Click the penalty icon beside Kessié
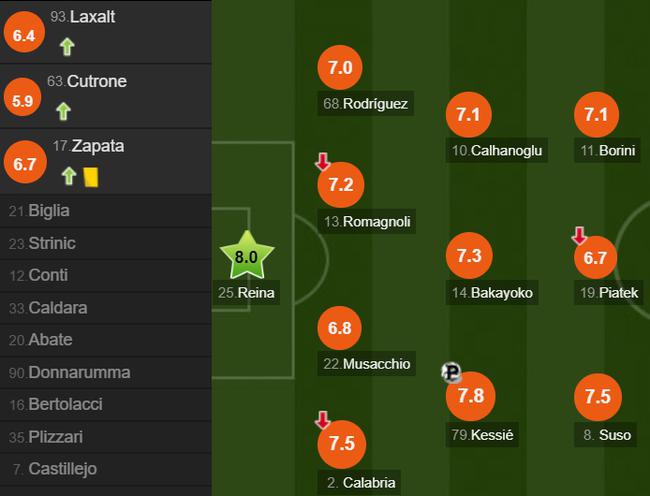The width and height of the screenshot is (650, 496). (x=450, y=372)
